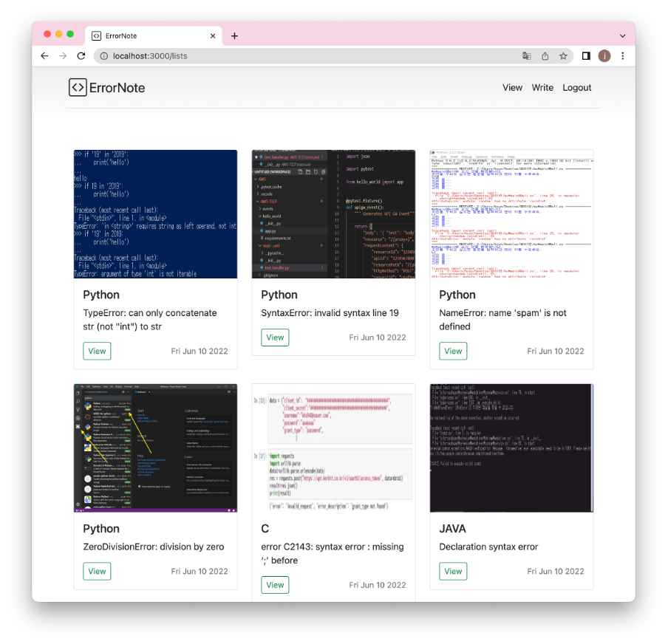Click the ErrorNote logo icon
Viewport: 668px width, 644px height.
pyautogui.click(x=78, y=87)
